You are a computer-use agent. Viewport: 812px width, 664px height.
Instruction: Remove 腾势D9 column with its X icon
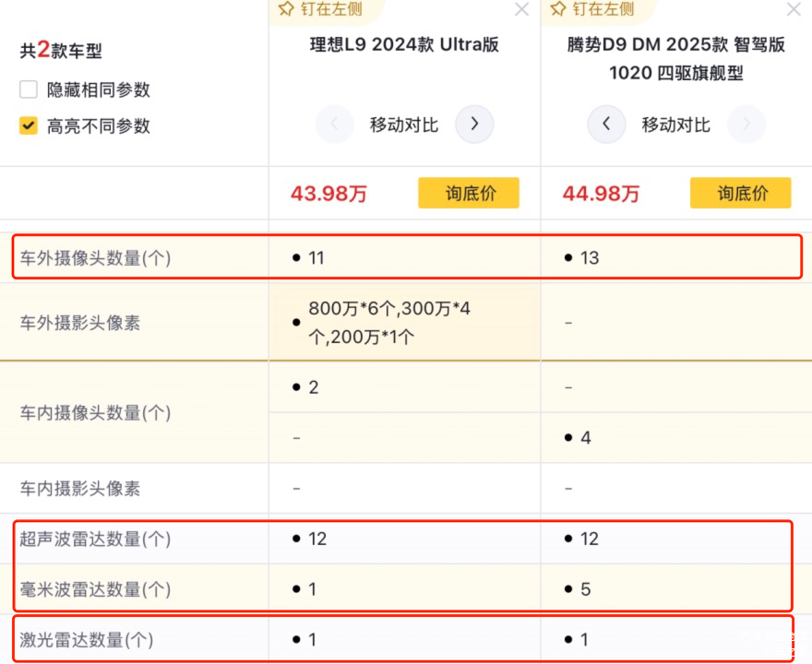pyautogui.click(x=794, y=9)
